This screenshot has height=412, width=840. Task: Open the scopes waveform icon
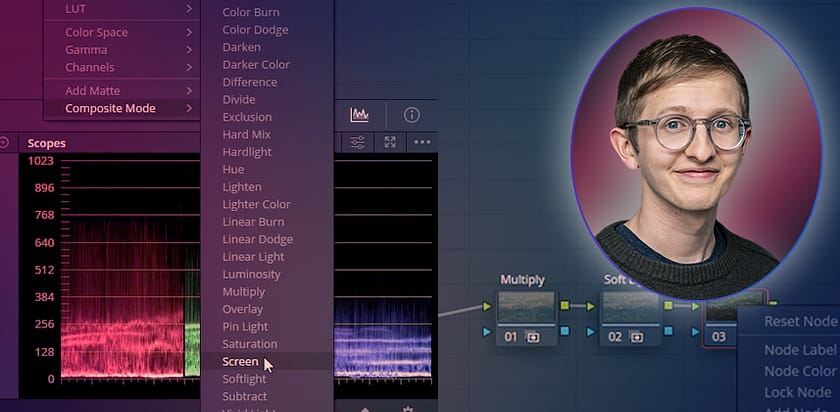[359, 115]
